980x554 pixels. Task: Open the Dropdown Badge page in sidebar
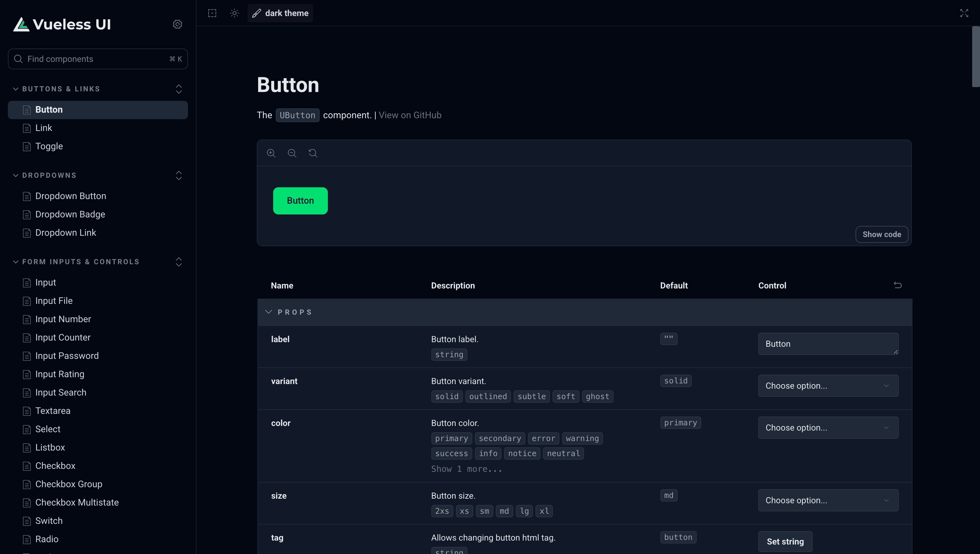coord(70,214)
